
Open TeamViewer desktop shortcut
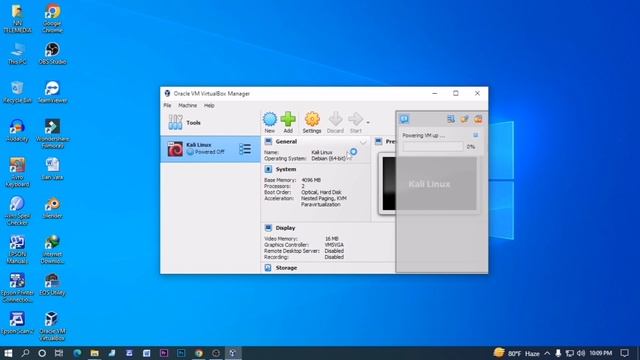[52, 92]
